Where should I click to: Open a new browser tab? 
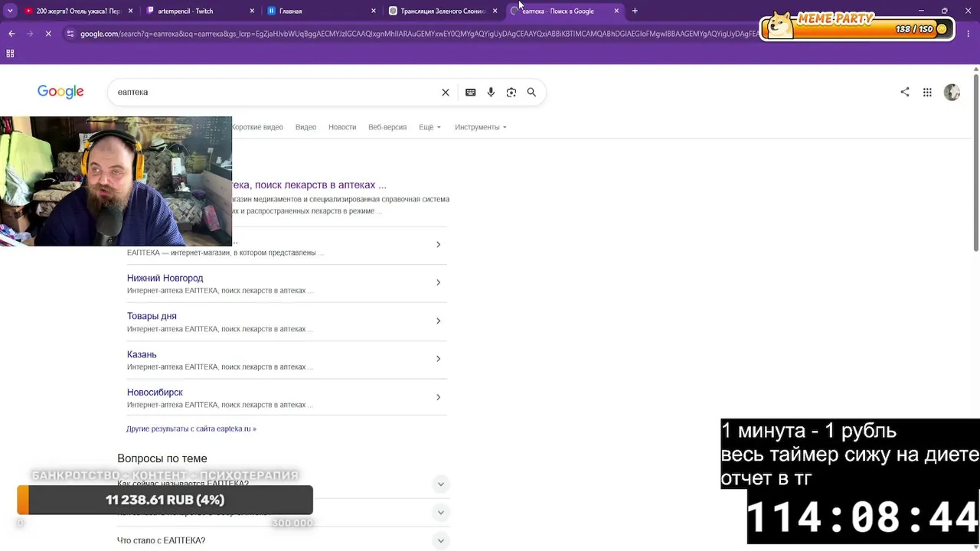[x=635, y=11]
